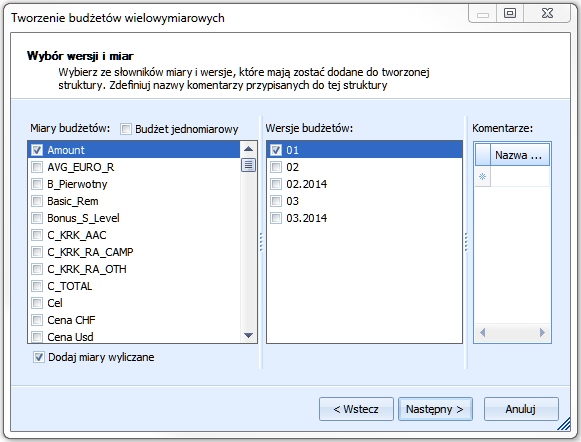
Task: Click the splitter grip between measures and versions
Action: pos(261,242)
